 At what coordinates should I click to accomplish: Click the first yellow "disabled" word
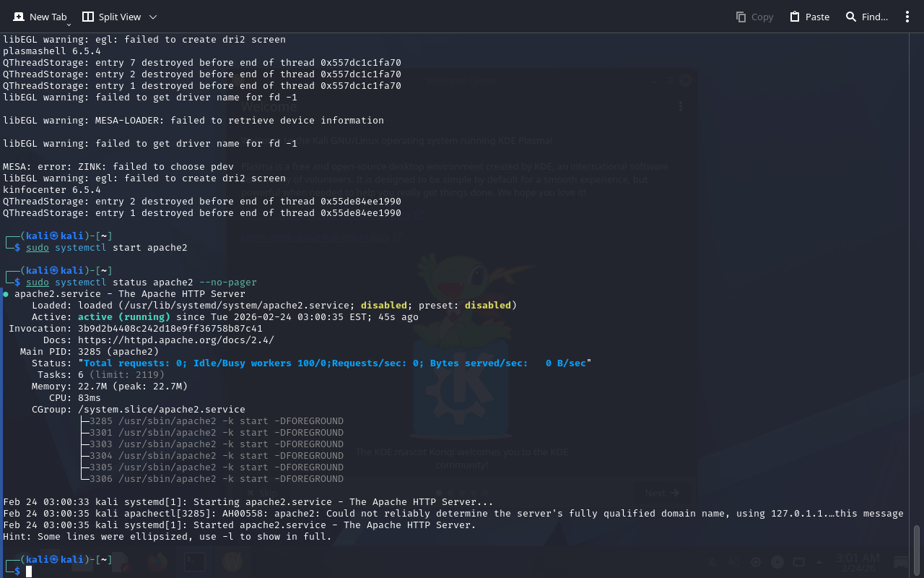pos(383,306)
